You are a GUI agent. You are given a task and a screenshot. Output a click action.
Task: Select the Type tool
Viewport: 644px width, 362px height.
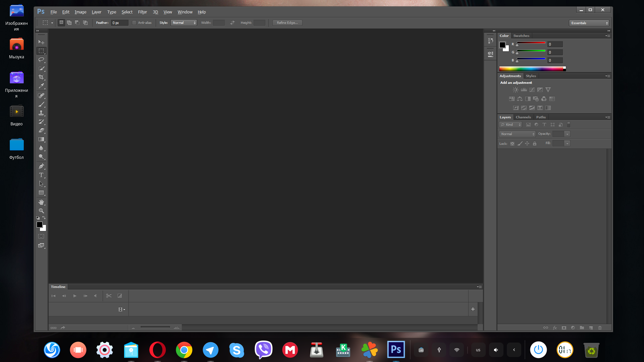[x=41, y=175]
